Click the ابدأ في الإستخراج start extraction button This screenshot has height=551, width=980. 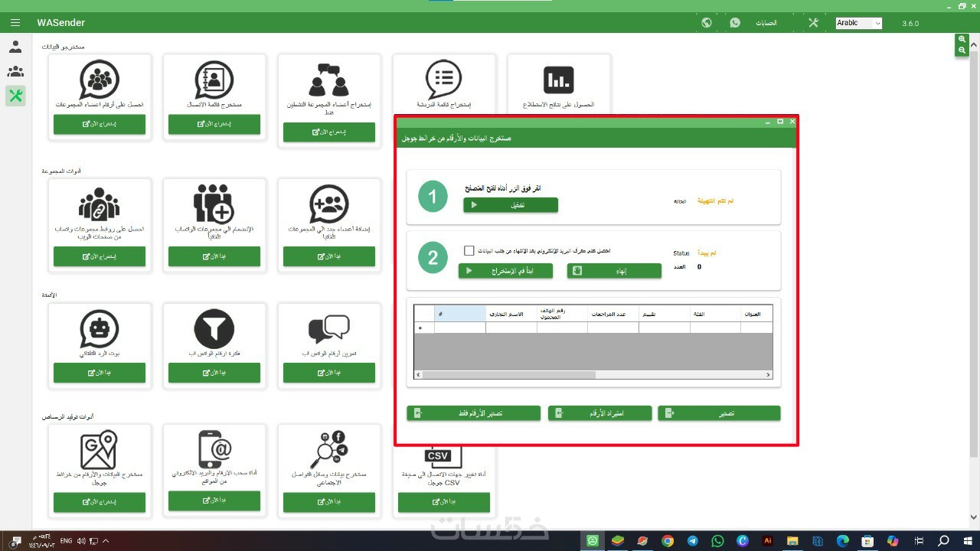[x=505, y=271]
